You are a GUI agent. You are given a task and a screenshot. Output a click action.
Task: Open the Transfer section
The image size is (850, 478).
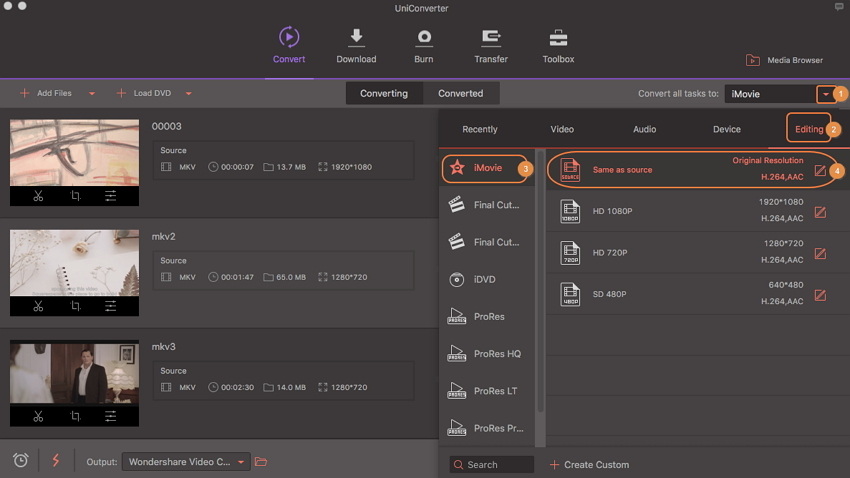coord(491,45)
